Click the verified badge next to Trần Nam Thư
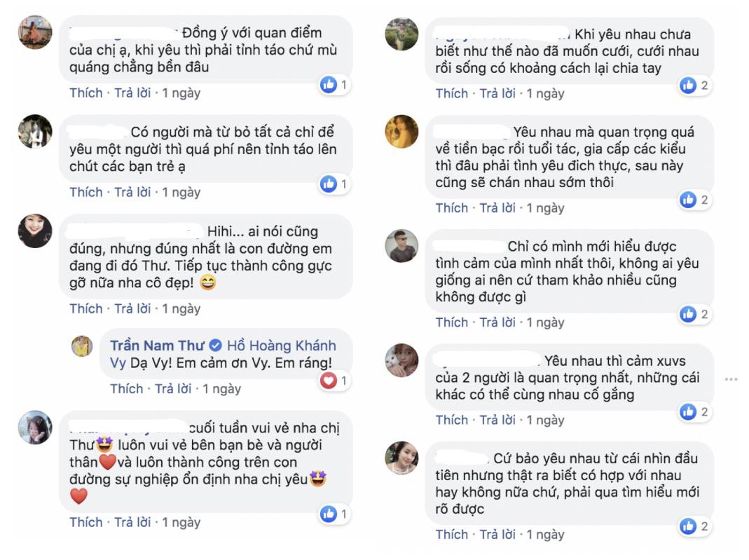 217,346
